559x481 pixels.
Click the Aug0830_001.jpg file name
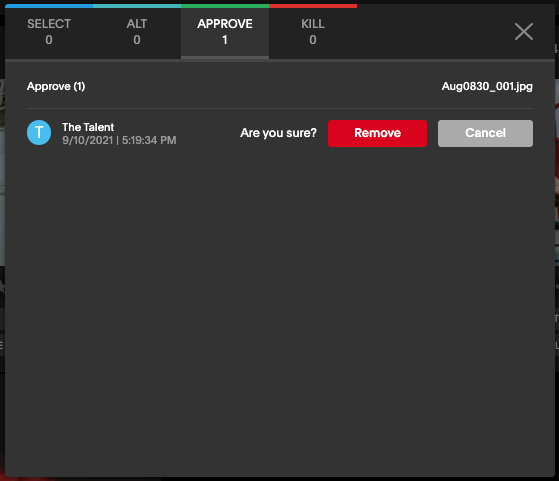point(487,86)
